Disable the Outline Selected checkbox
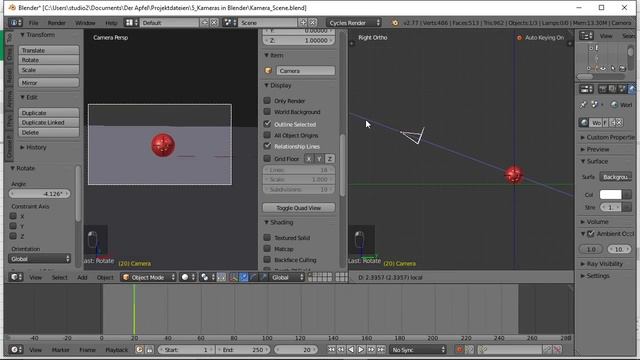This screenshot has height=360, width=640. point(267,123)
